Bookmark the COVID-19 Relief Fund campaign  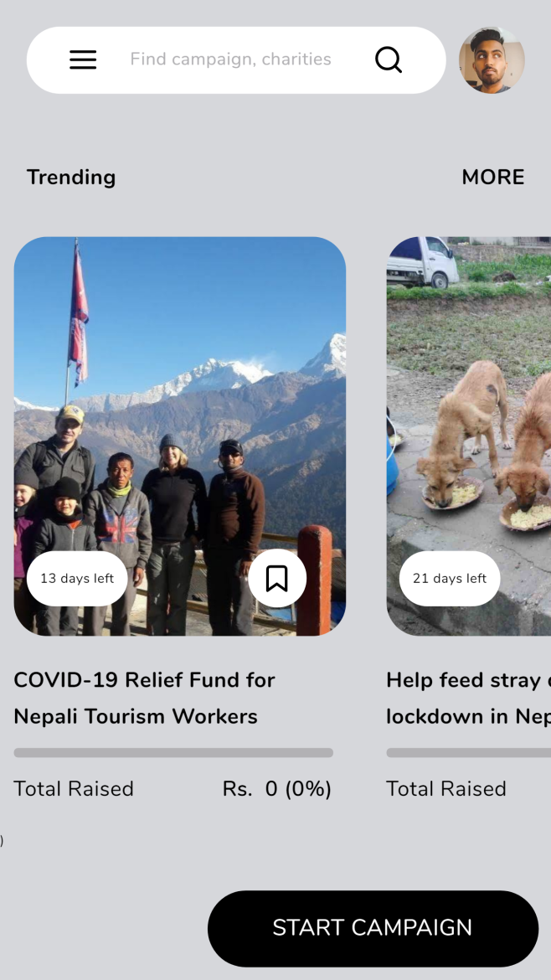click(x=276, y=579)
